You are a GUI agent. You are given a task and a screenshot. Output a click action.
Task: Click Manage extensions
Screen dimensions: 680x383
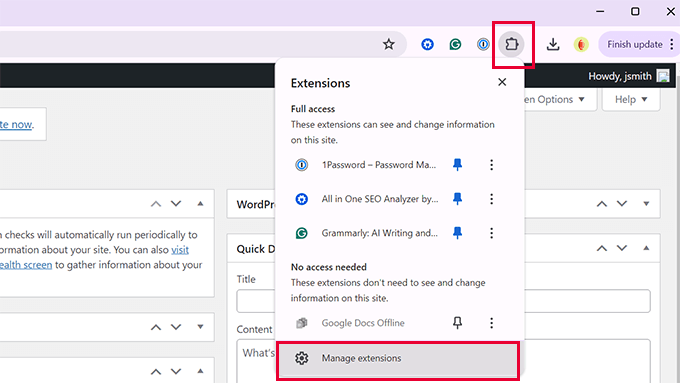(x=398, y=359)
